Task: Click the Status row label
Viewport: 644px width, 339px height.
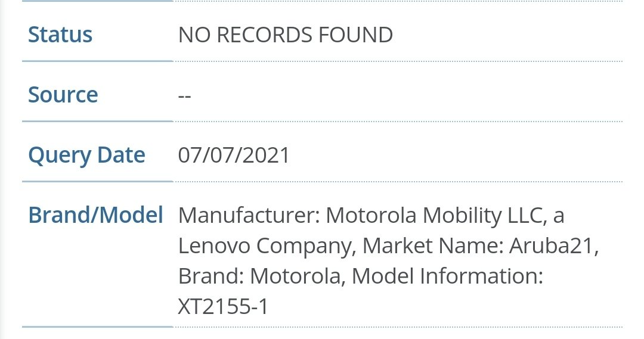Action: click(60, 35)
